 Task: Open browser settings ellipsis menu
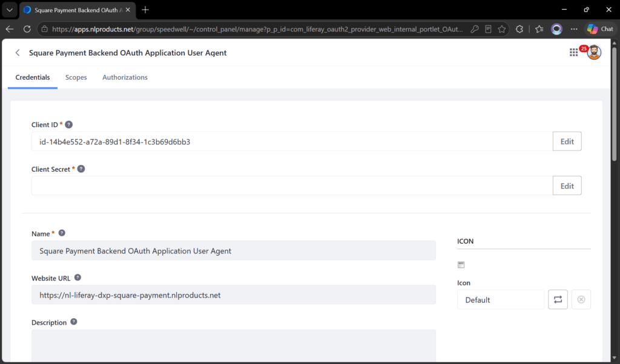point(574,29)
